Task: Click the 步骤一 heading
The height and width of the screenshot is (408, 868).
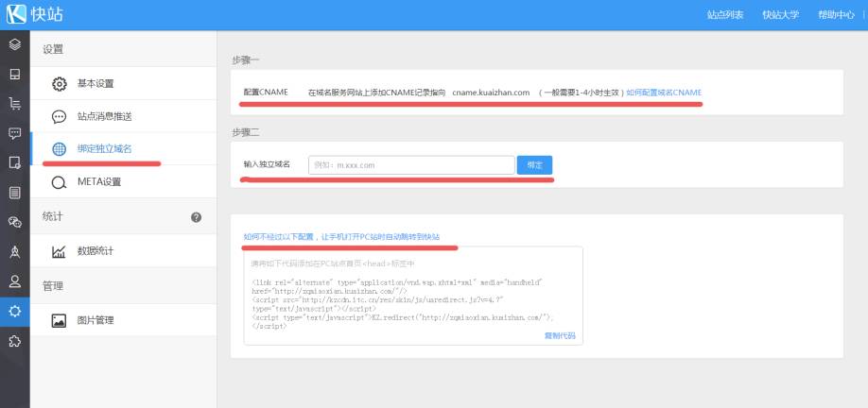Action: click(x=245, y=60)
